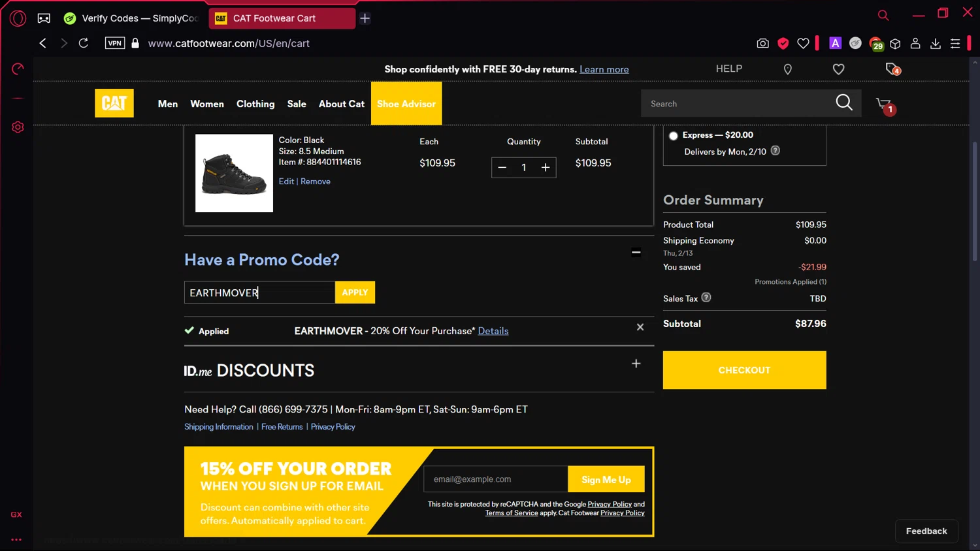Show Express delivery info question icon
This screenshot has width=980, height=551.
[776, 151]
